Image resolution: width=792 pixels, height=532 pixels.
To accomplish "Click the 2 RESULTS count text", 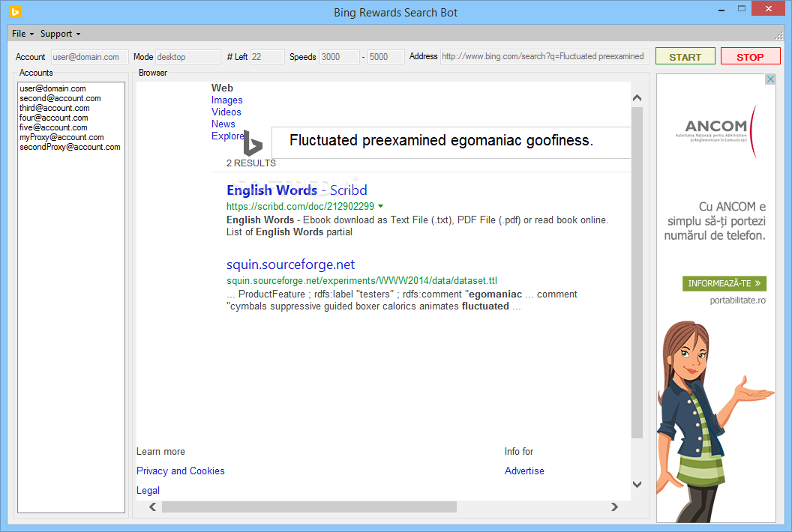I will click(x=251, y=163).
